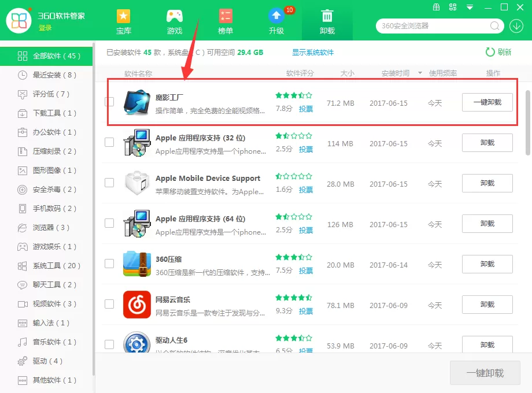Check the 网易云音乐 checkbox
Screen dimensions: 532x393
(109, 304)
